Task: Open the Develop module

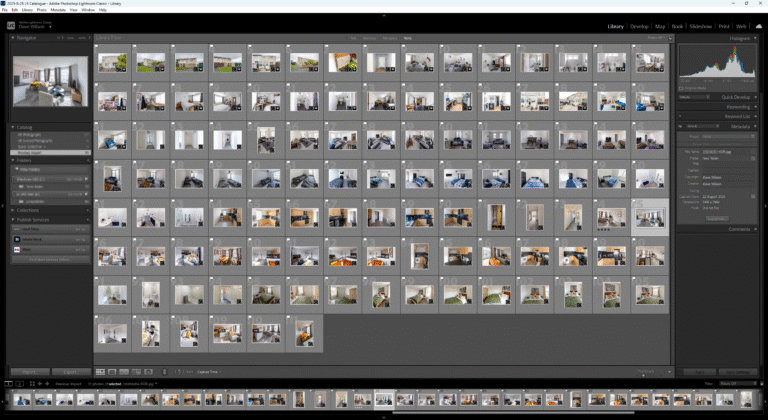Action: [x=639, y=26]
